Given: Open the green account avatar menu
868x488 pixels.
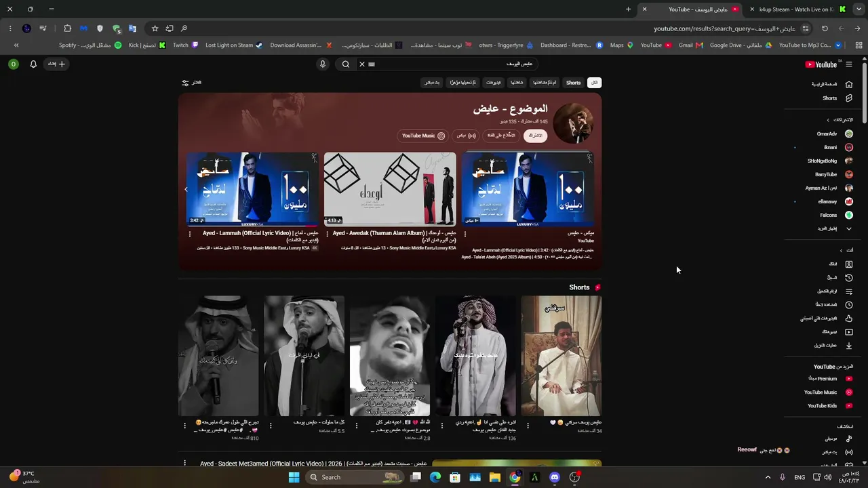Looking at the screenshot, I should tap(14, 64).
